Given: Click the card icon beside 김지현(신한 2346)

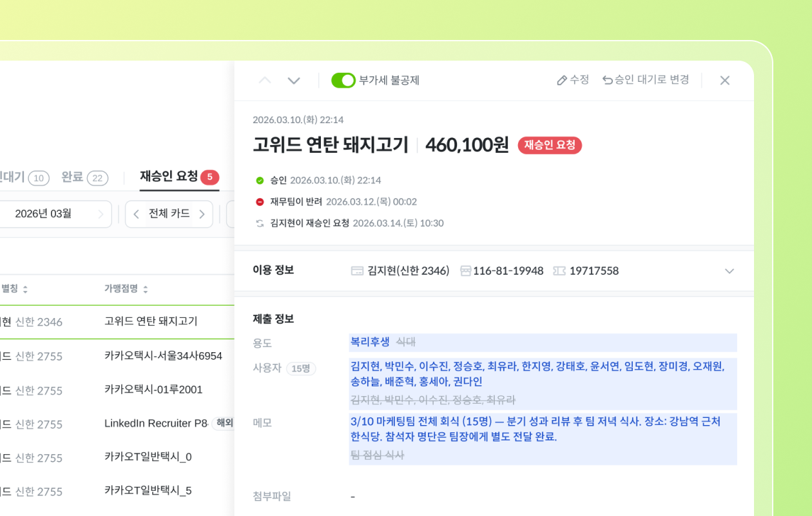Looking at the screenshot, I should [357, 271].
